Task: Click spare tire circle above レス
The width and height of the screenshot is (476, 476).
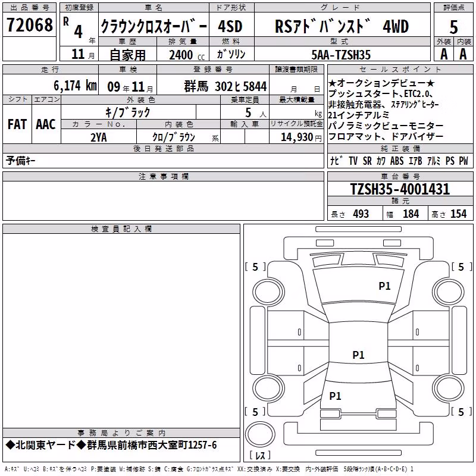Action: [260, 434]
